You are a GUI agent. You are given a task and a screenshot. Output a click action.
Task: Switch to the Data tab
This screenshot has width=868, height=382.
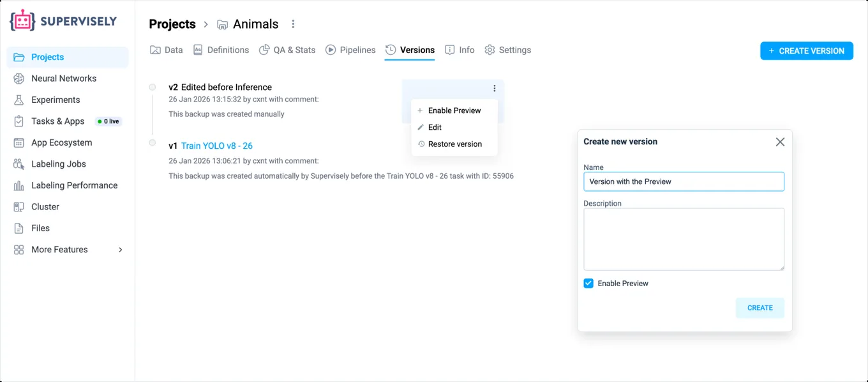click(x=166, y=50)
